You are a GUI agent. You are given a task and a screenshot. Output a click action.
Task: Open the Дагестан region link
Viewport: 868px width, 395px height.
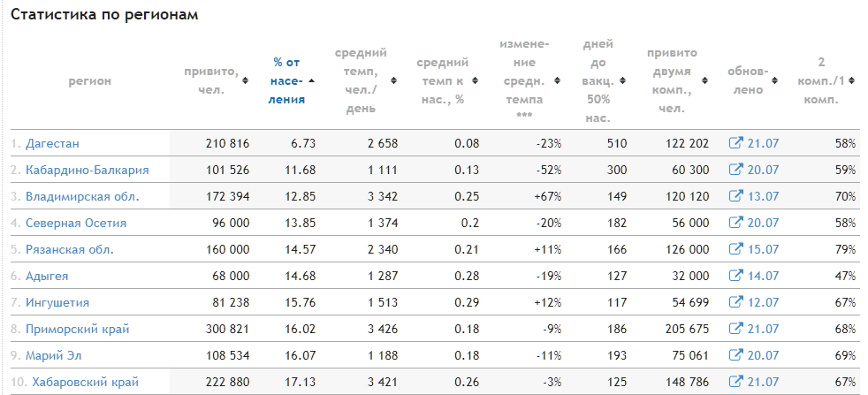click(53, 143)
